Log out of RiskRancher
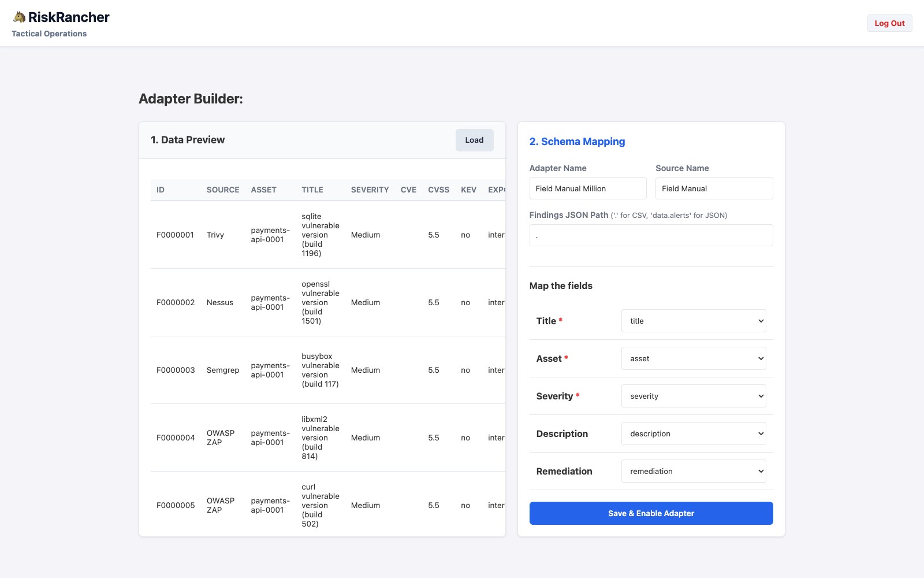The image size is (924, 578). point(889,23)
